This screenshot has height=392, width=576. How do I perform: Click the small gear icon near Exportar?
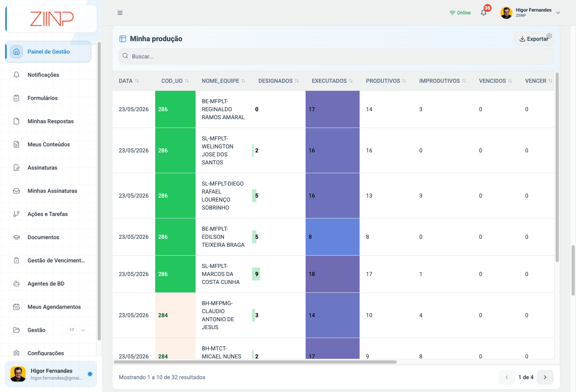point(549,36)
